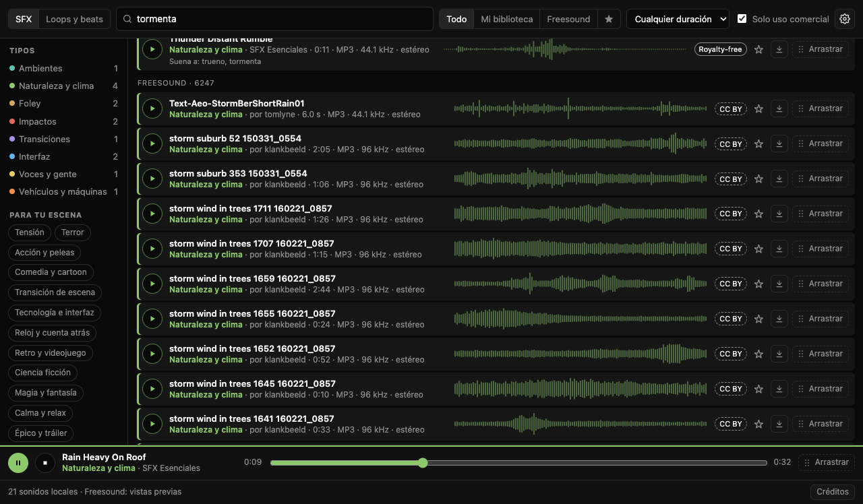Screen dimensions: 863x504
Task: Download storm wind in trees 1659 sound
Action: [779, 284]
